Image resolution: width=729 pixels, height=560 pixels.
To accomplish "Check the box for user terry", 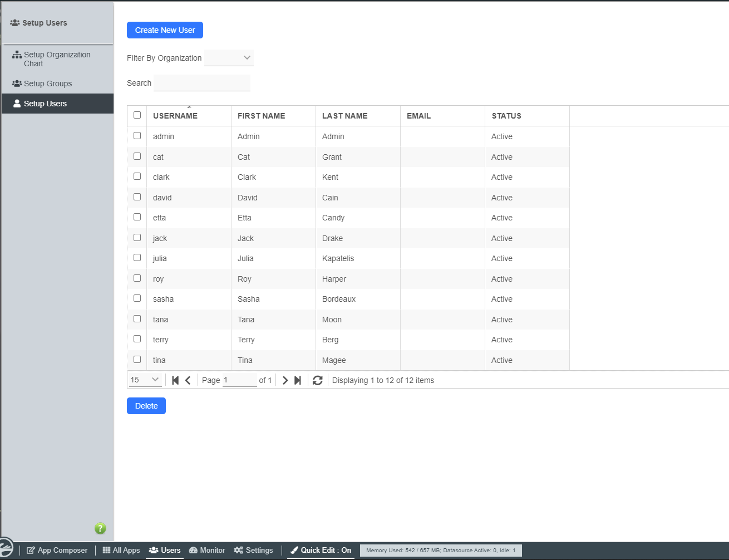I will pyautogui.click(x=137, y=339).
